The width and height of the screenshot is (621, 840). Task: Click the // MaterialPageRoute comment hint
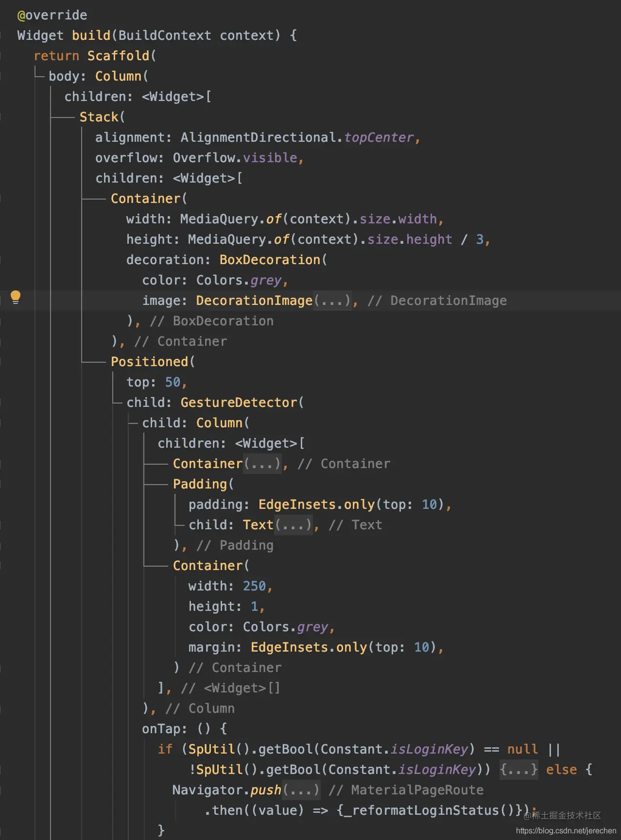point(406,790)
